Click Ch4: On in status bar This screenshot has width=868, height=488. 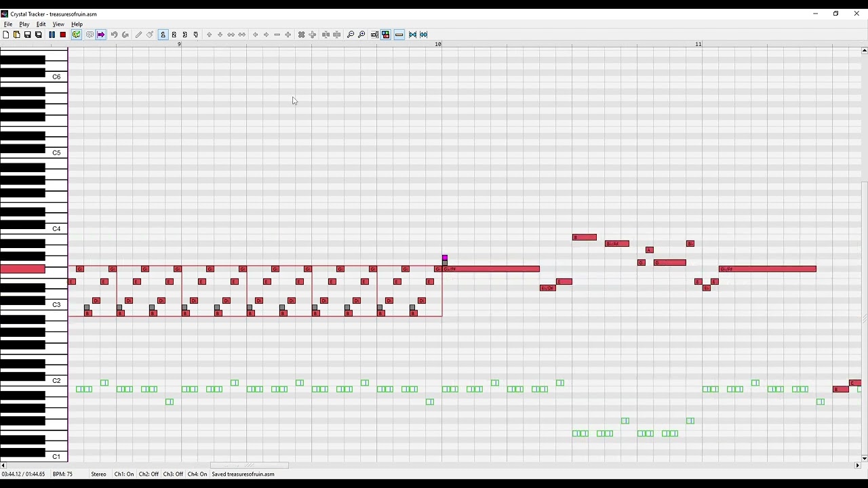pos(197,474)
